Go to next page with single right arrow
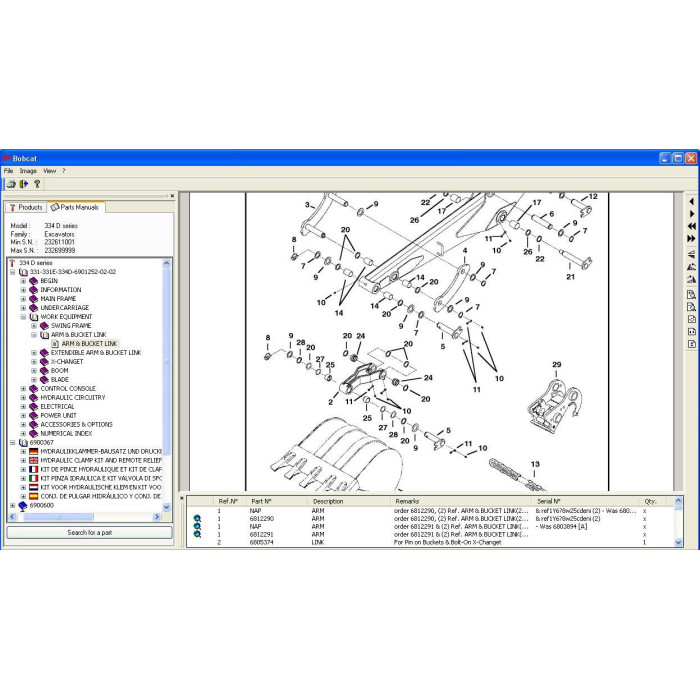Screen dimensions: 700x700 691,214
